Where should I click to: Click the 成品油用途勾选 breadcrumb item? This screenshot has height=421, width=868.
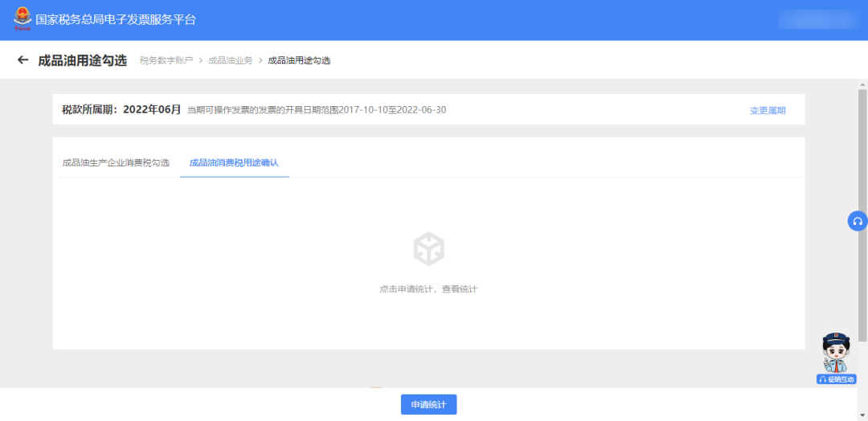point(299,60)
